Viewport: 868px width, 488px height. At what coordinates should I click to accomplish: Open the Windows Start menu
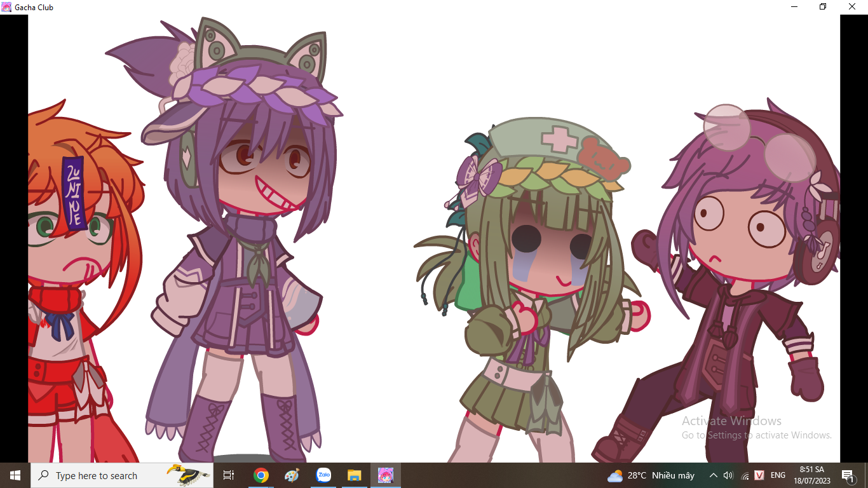coord(15,475)
